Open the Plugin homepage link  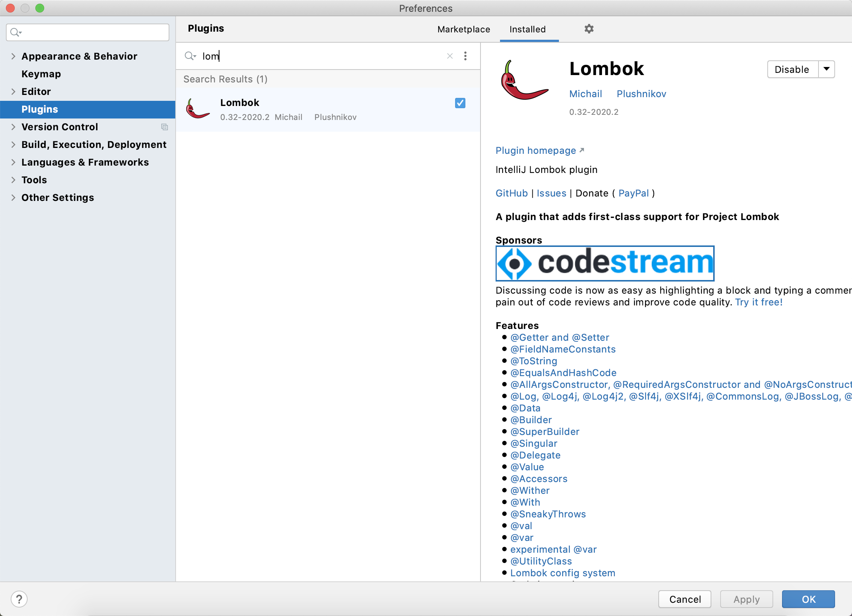click(x=535, y=151)
